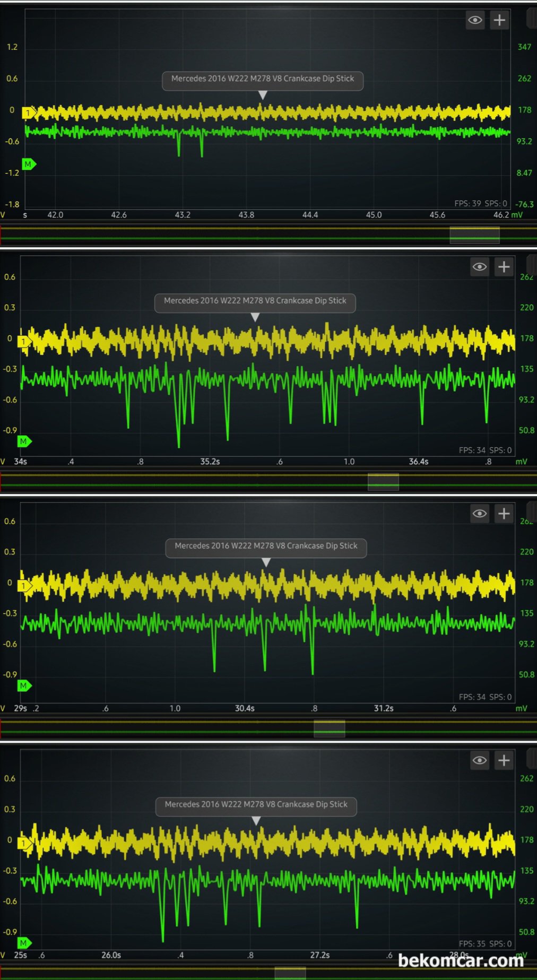Toggle eye visibility icon in the 25s–28s chart
Viewport: 537px width, 980px height.
(x=479, y=760)
